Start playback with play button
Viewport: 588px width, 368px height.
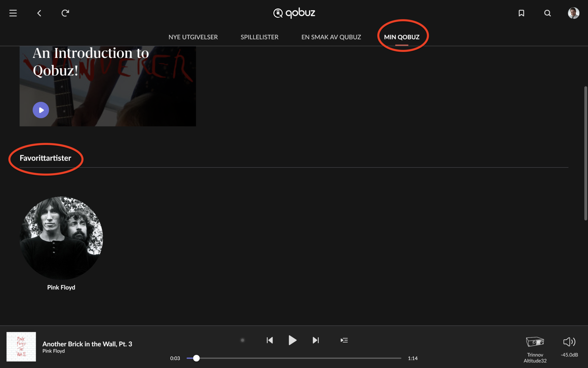pos(292,340)
